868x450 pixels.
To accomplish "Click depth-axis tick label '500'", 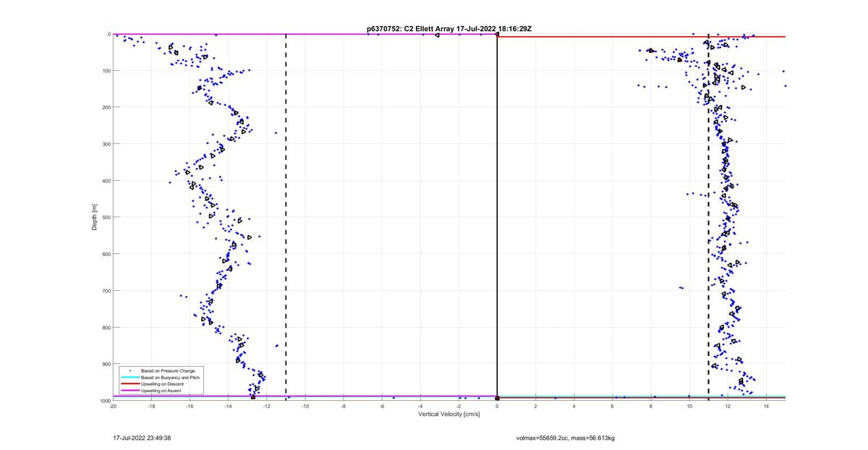I will [106, 217].
